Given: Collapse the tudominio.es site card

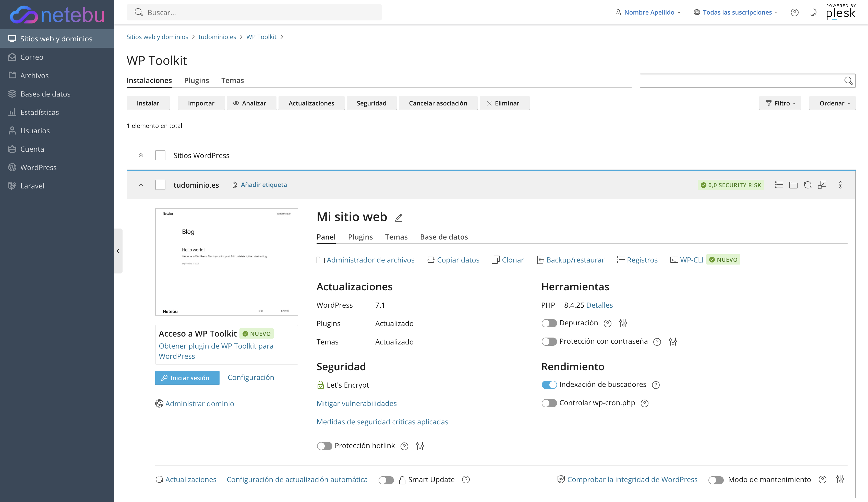Looking at the screenshot, I should (x=141, y=185).
